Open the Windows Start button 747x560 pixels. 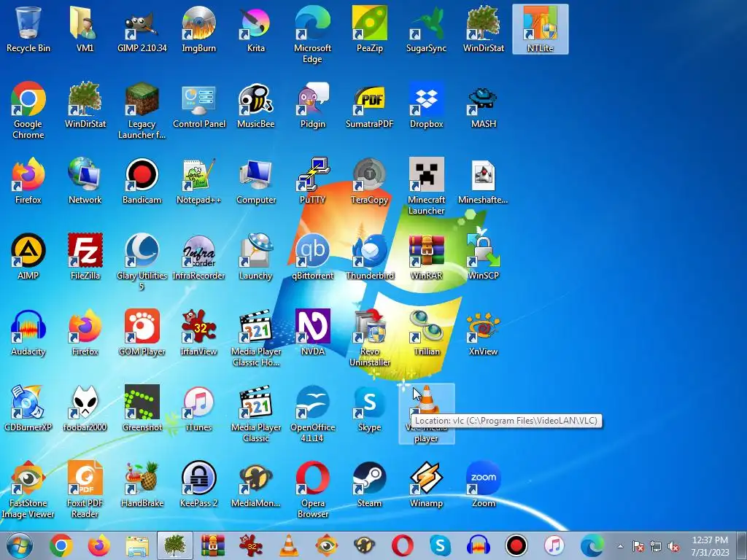coord(19,545)
